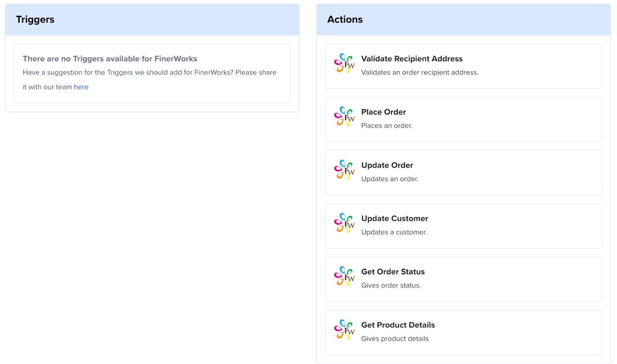Click the FinerWorks icon beside Update Customer

pos(344,223)
